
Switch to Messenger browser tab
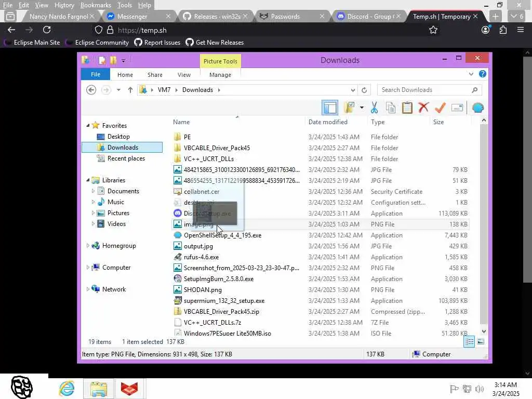pyautogui.click(x=138, y=16)
